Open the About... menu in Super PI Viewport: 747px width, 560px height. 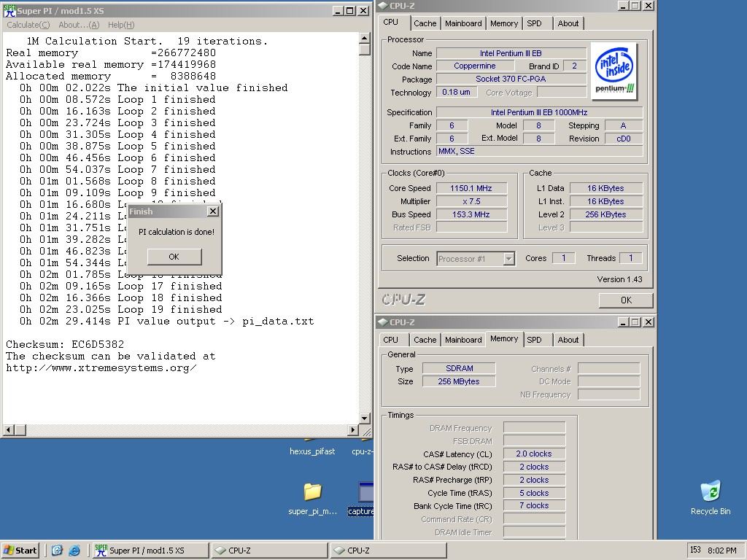(79, 25)
